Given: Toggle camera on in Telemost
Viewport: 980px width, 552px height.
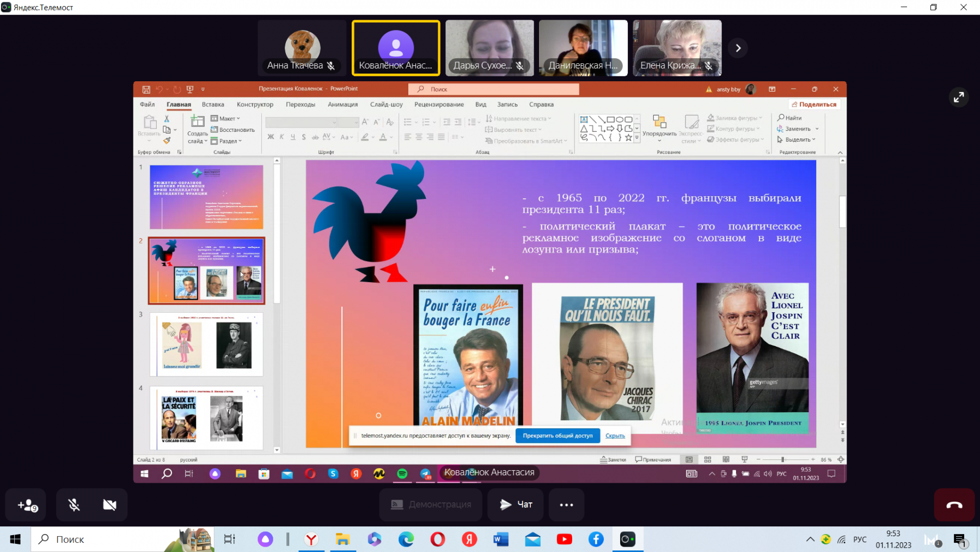Looking at the screenshot, I should [x=109, y=505].
